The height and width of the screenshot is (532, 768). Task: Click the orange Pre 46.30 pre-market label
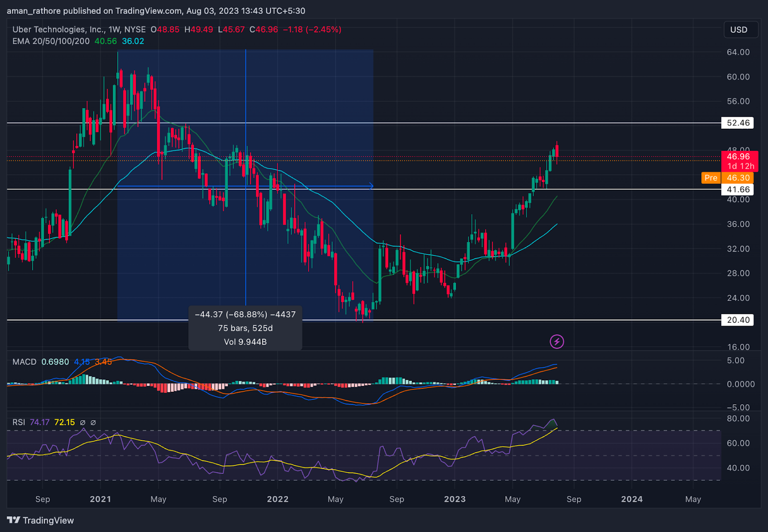coord(728,178)
